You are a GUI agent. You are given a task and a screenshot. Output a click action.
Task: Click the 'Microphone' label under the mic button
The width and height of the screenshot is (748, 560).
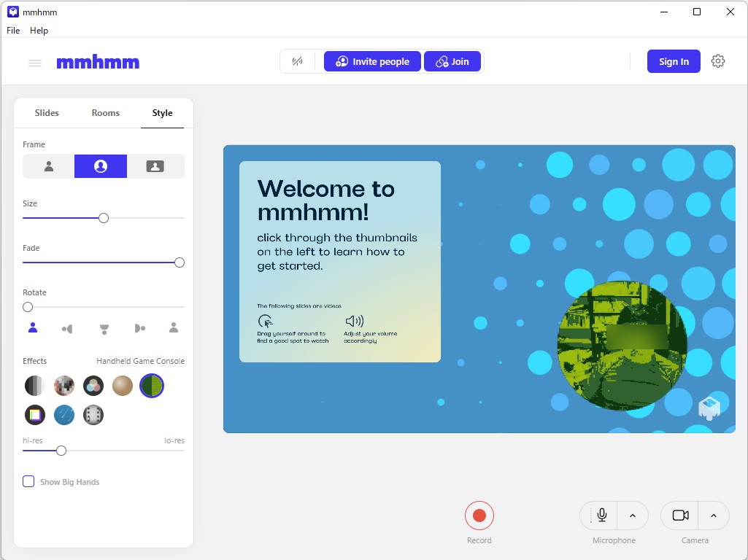click(x=614, y=540)
